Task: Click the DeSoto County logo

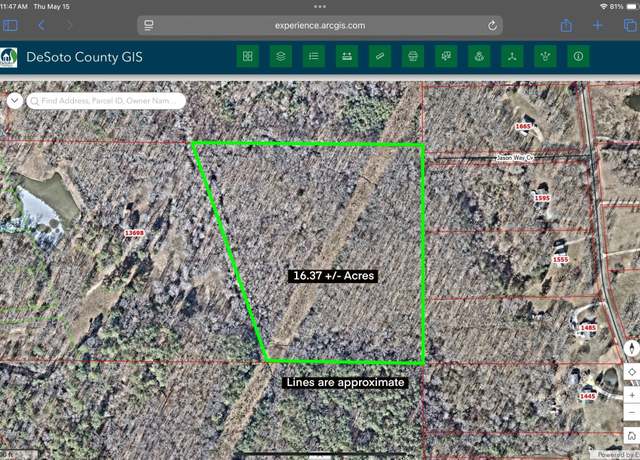Action: (8, 57)
